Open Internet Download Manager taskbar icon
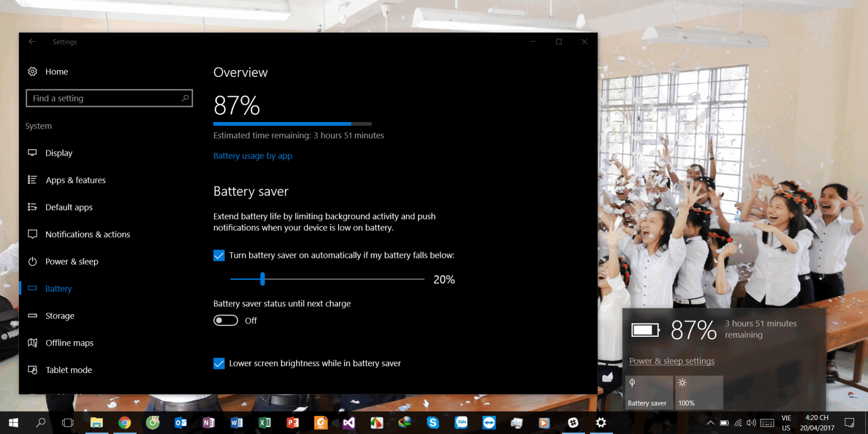868x434 pixels. click(405, 423)
